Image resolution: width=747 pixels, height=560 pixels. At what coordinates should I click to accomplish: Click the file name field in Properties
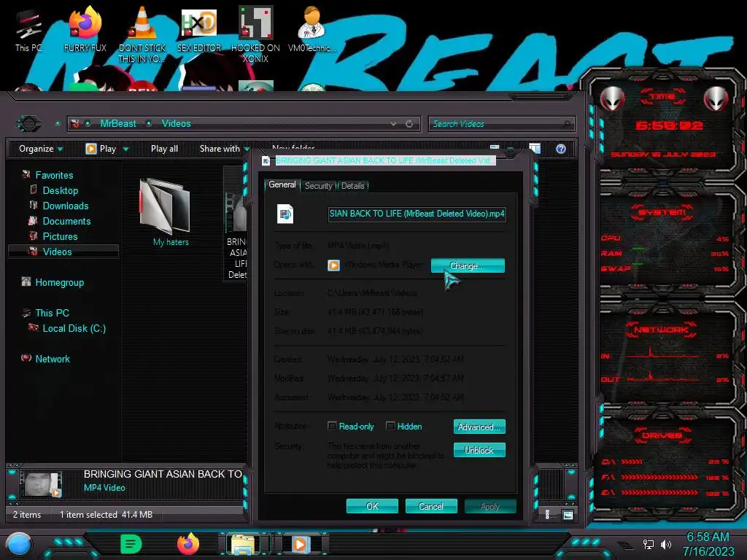pos(417,214)
